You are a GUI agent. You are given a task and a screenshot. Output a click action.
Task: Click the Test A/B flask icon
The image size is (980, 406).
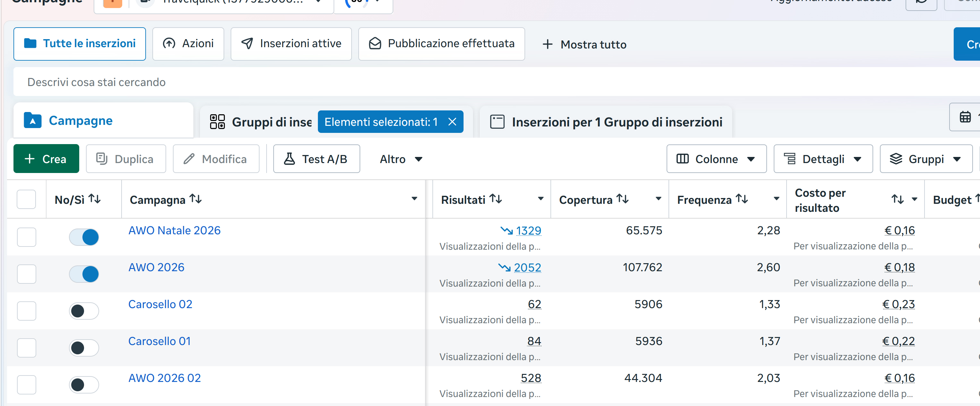290,159
